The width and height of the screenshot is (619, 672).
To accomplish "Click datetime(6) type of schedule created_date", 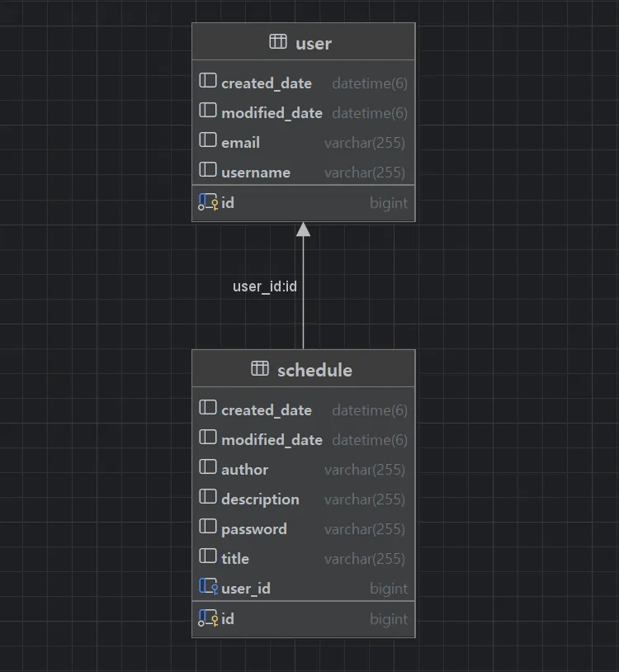I will pyautogui.click(x=370, y=410).
